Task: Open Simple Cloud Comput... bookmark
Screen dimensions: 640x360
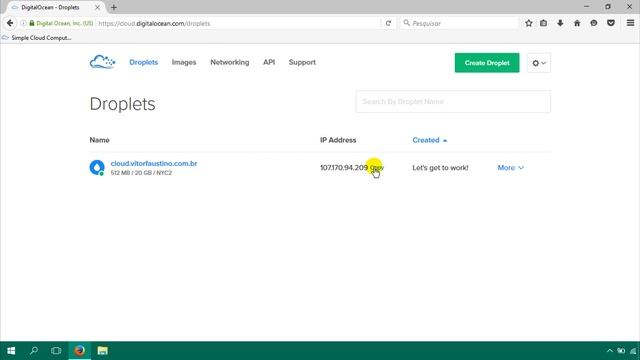Action: click(36, 38)
